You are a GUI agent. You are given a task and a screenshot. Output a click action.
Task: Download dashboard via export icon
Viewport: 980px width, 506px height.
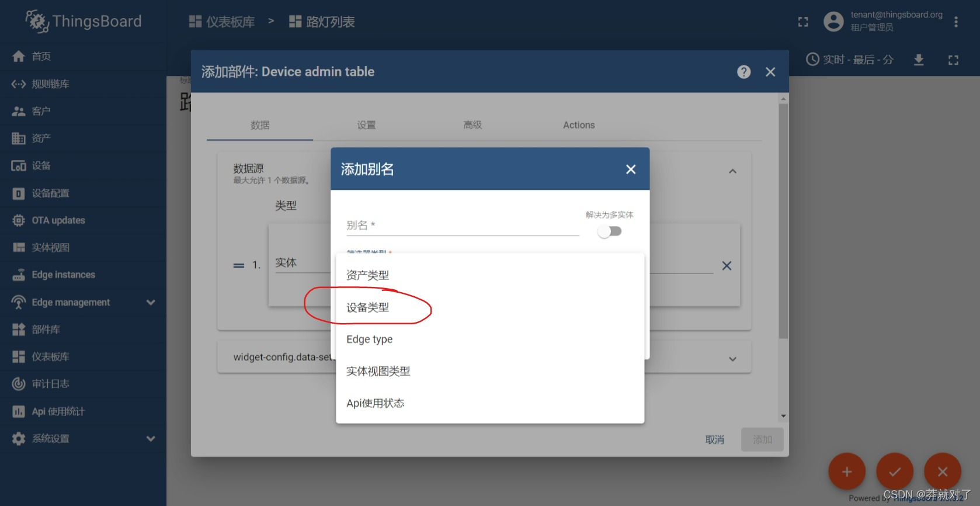(919, 60)
